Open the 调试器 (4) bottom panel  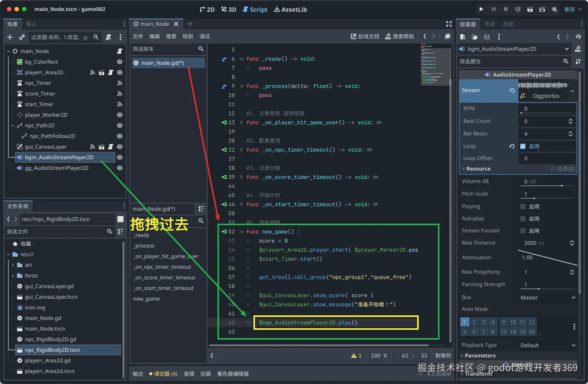coord(163,374)
